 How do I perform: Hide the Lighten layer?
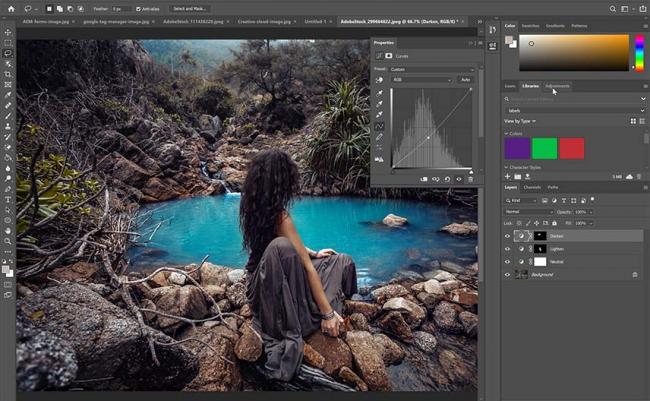508,248
